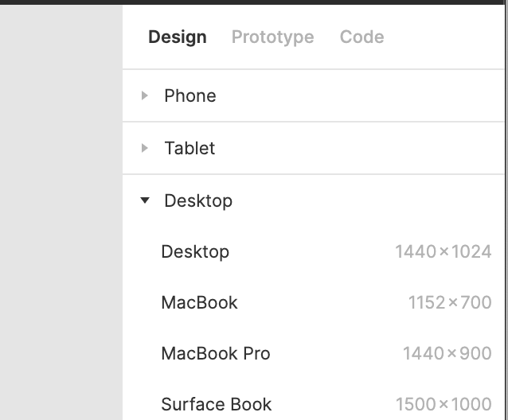The image size is (508, 420).
Task: Click the 1152×700 size label
Action: click(x=450, y=302)
